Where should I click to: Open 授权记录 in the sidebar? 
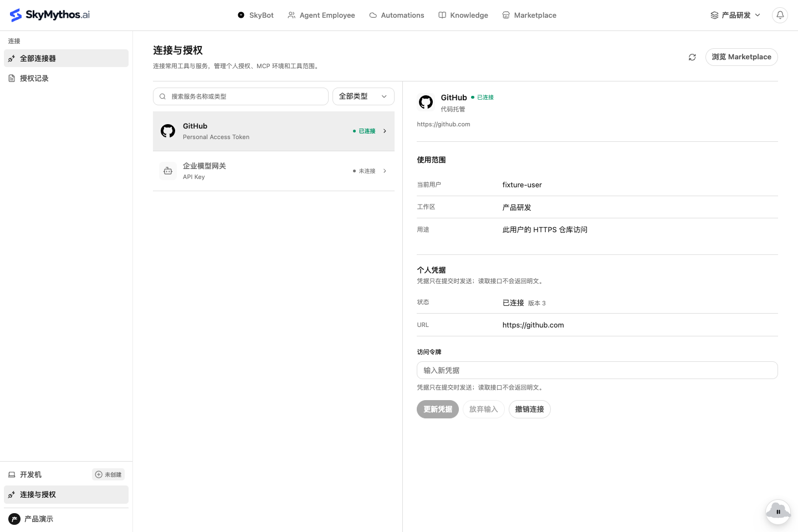pyautogui.click(x=66, y=78)
